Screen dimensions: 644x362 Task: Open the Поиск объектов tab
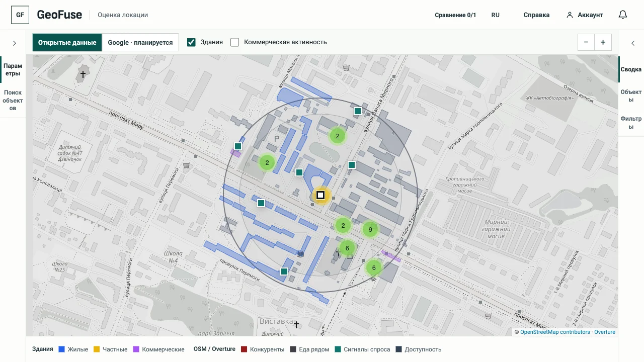[13, 101]
